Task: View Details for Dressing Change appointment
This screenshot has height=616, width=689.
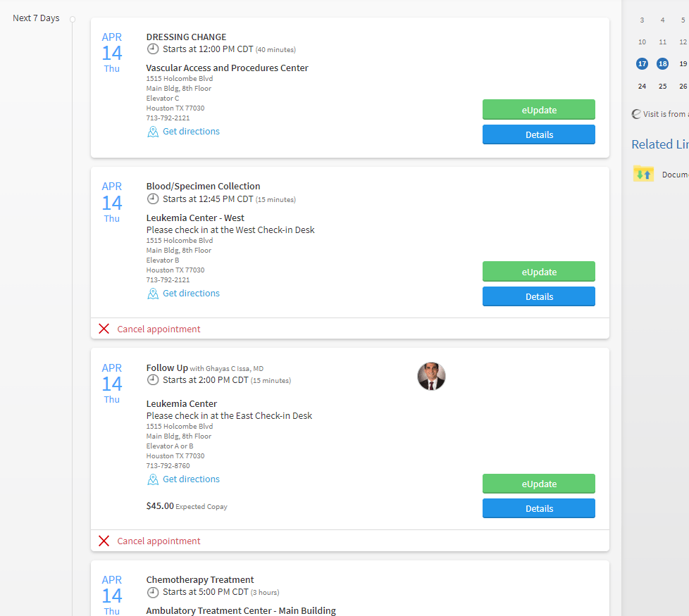Action: tap(539, 134)
